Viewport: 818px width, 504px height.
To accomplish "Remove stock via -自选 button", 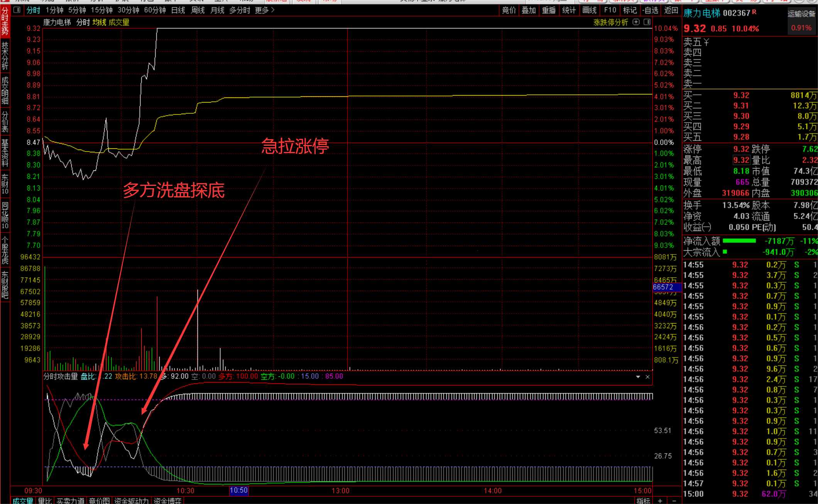I will click(x=651, y=10).
